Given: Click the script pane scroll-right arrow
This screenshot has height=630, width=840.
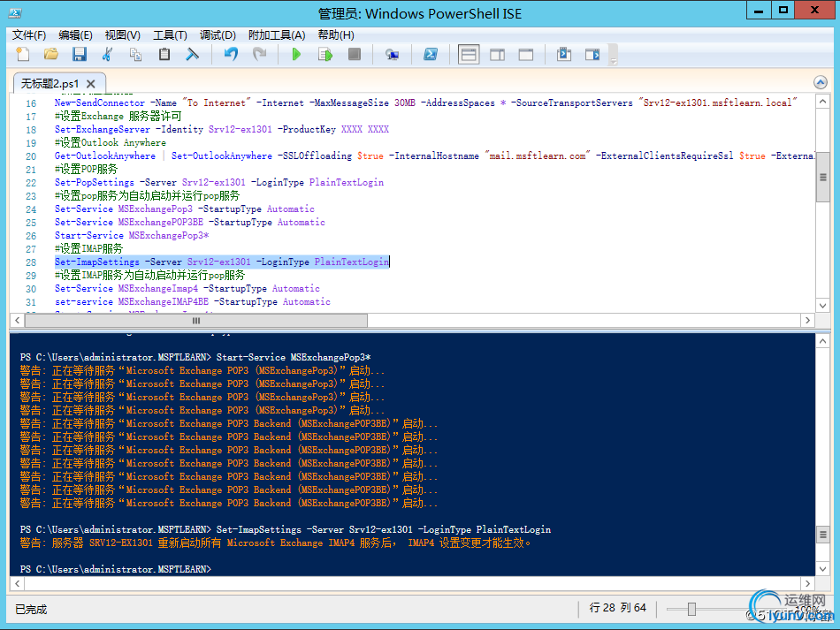Looking at the screenshot, I should (x=808, y=320).
